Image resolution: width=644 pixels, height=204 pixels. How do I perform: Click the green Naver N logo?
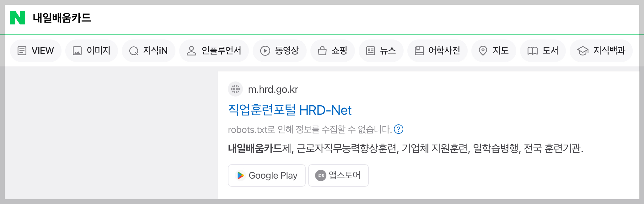[x=18, y=18]
